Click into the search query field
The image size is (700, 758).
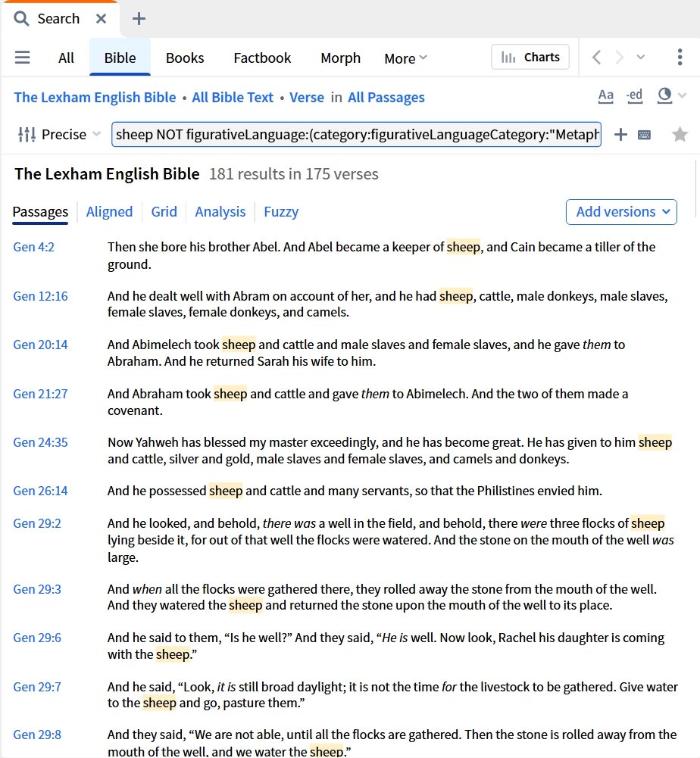click(357, 134)
